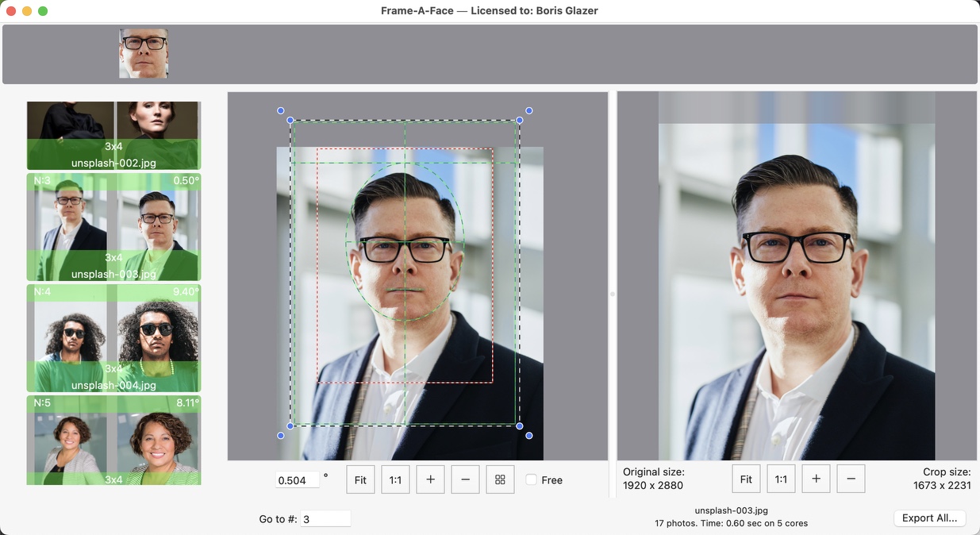The height and width of the screenshot is (535, 980).
Task: Enable the Free aspect checkbox
Action: coord(532,480)
